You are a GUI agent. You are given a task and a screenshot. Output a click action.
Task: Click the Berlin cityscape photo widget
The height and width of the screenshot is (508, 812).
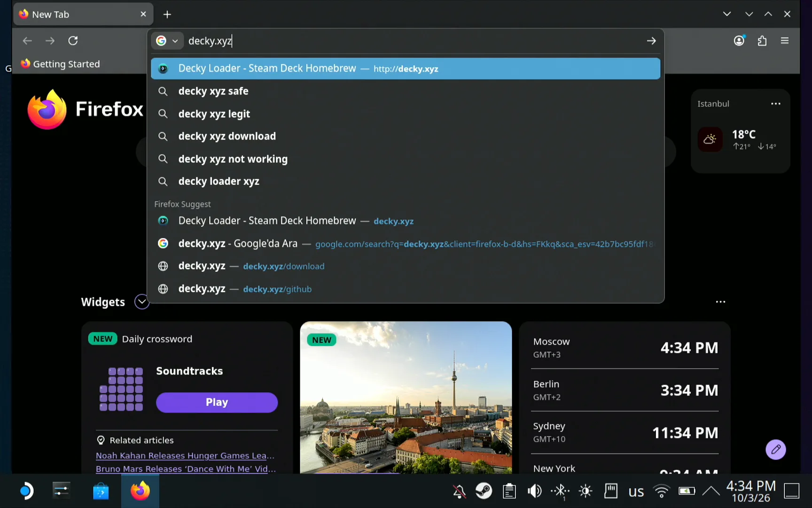[406, 397]
